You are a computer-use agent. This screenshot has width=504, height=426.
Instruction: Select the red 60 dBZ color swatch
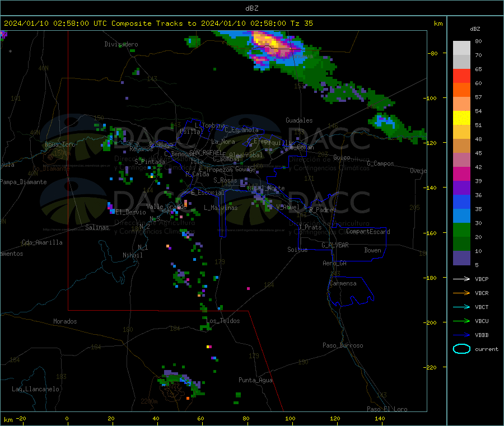(x=461, y=76)
